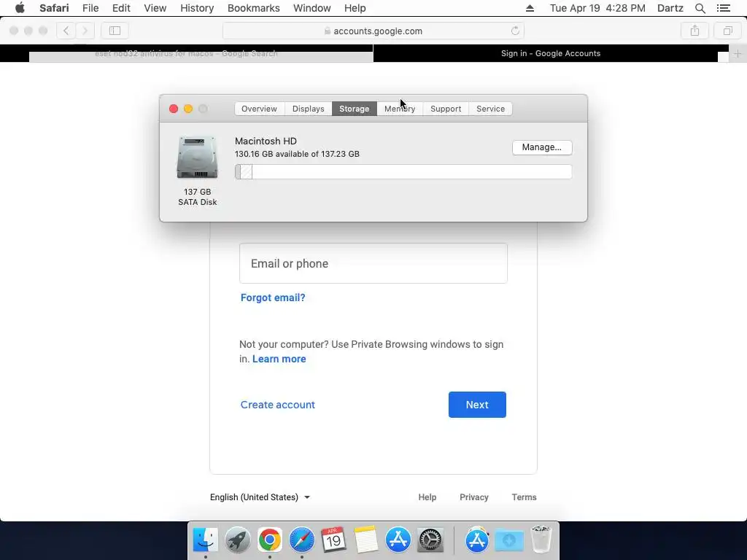The width and height of the screenshot is (747, 560).
Task: Open the Notes app in the Dock
Action: pyautogui.click(x=366, y=540)
